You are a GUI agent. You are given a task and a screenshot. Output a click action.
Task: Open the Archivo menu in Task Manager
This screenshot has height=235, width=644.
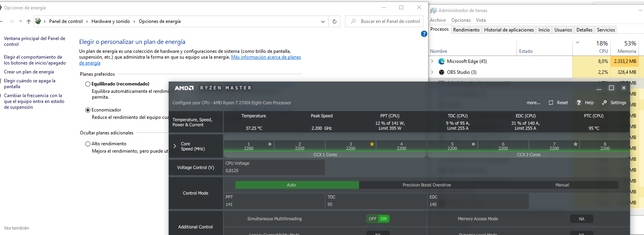tap(438, 20)
